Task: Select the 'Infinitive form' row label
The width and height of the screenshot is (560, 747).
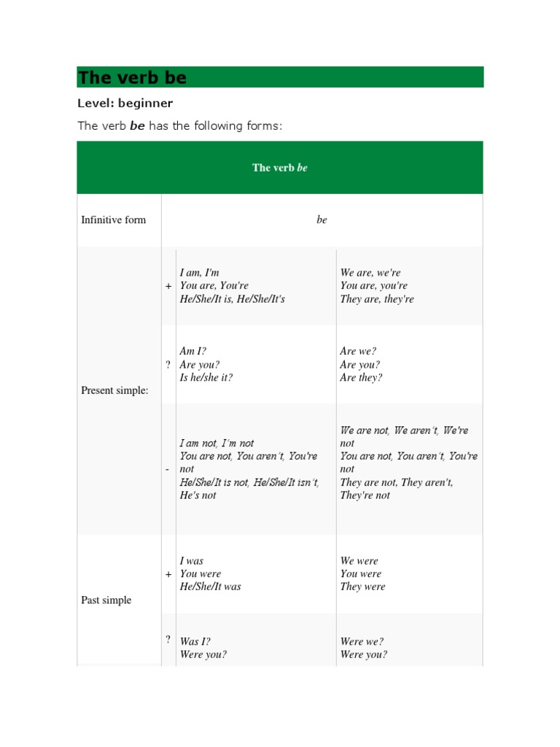Action: [x=113, y=220]
